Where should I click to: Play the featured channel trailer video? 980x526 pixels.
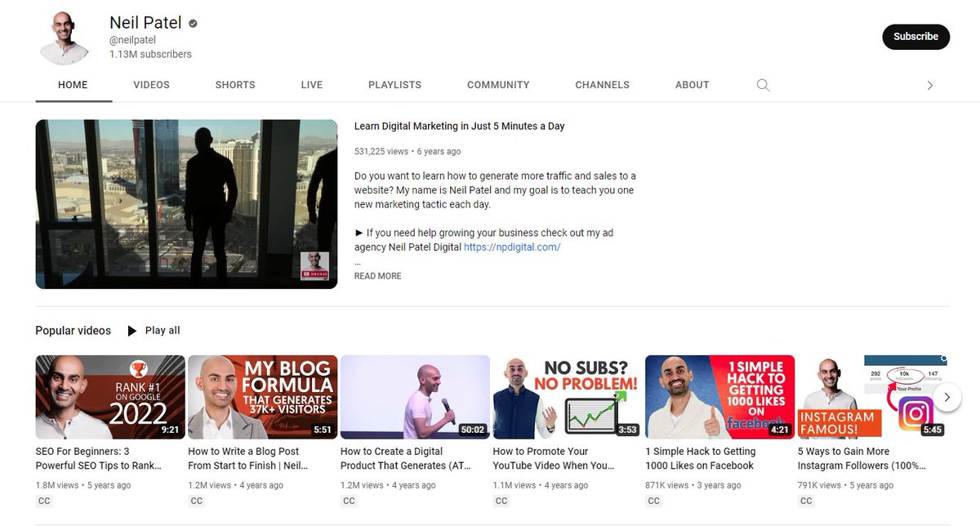point(186,204)
